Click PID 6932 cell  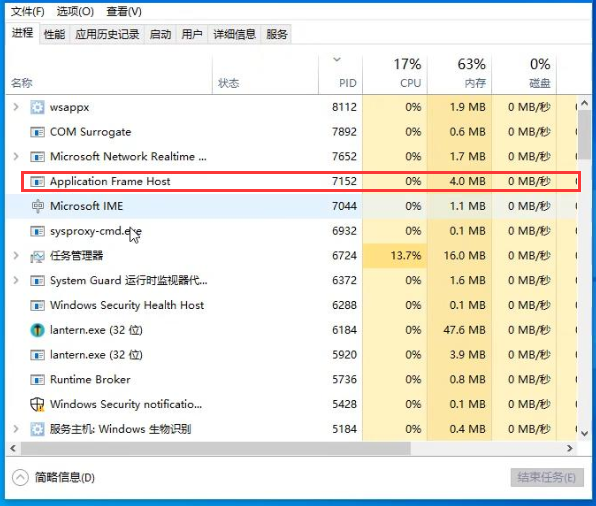coord(344,231)
